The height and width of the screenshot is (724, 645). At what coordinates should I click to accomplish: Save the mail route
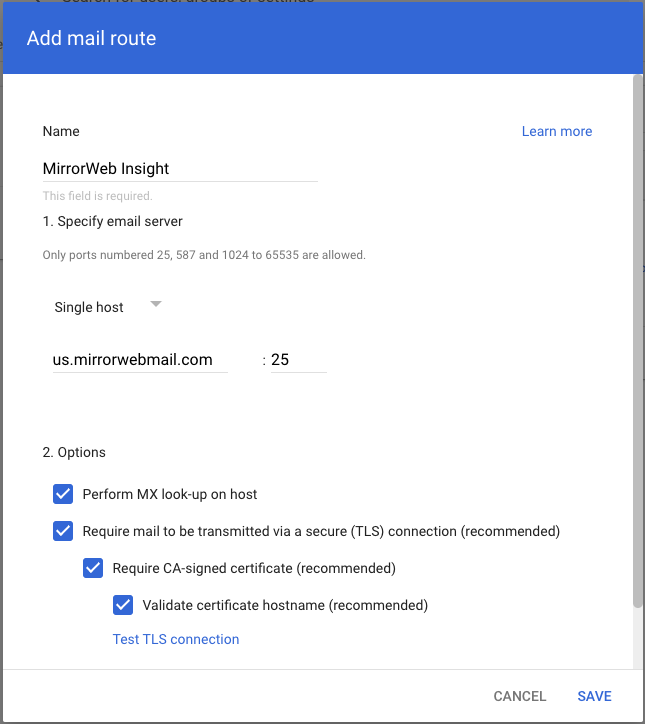coord(594,696)
